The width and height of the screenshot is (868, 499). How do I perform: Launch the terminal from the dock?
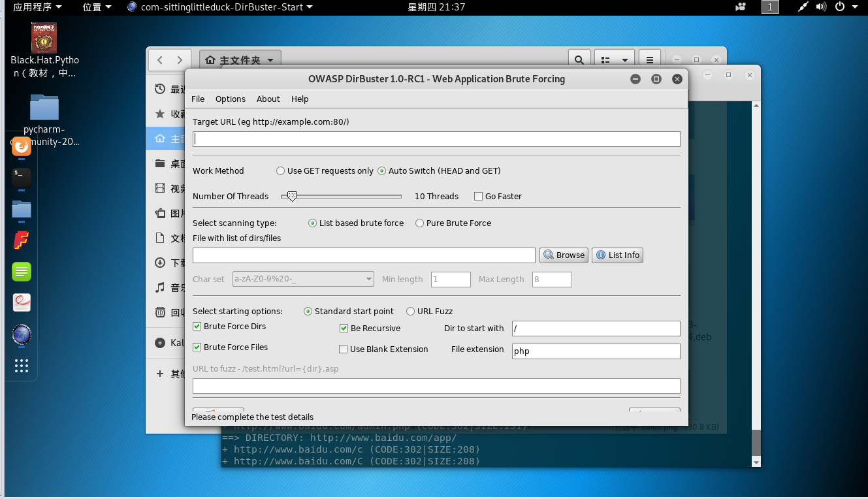22,177
